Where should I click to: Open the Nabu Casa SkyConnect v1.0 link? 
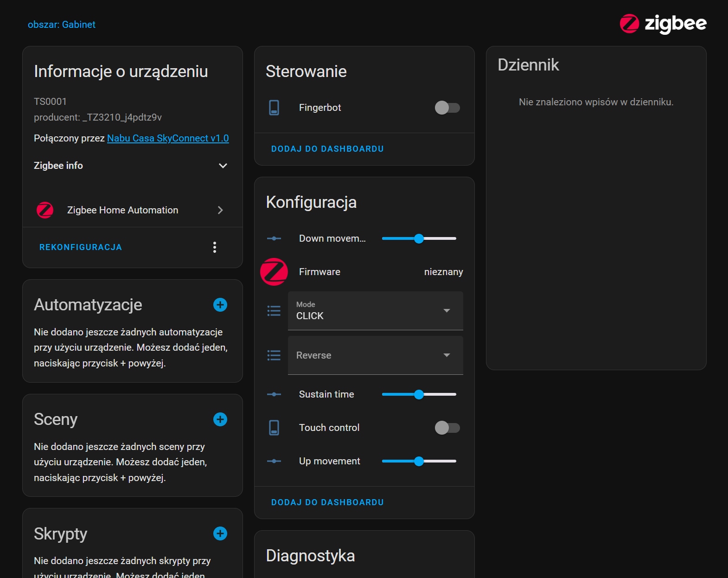[168, 138]
